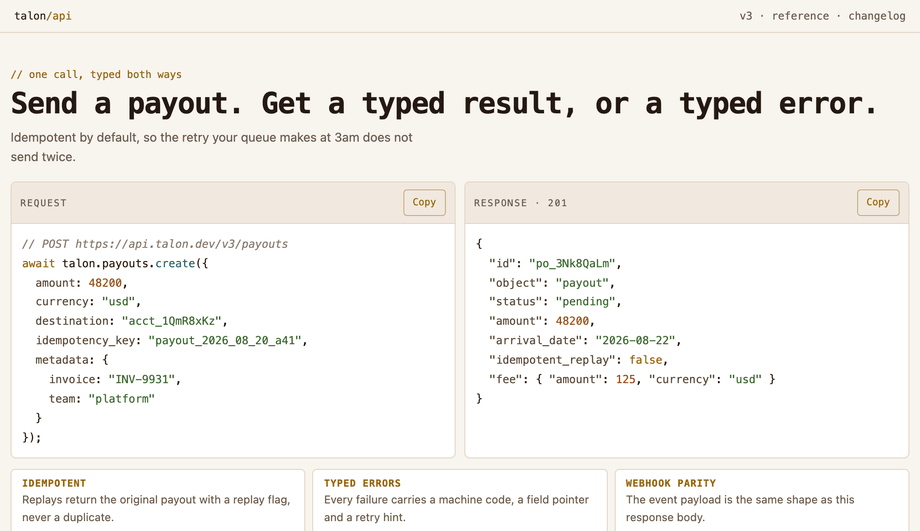Click the POST api.talon.dev/v3/payouts comment line
The image size is (920, 531).
coord(155,244)
